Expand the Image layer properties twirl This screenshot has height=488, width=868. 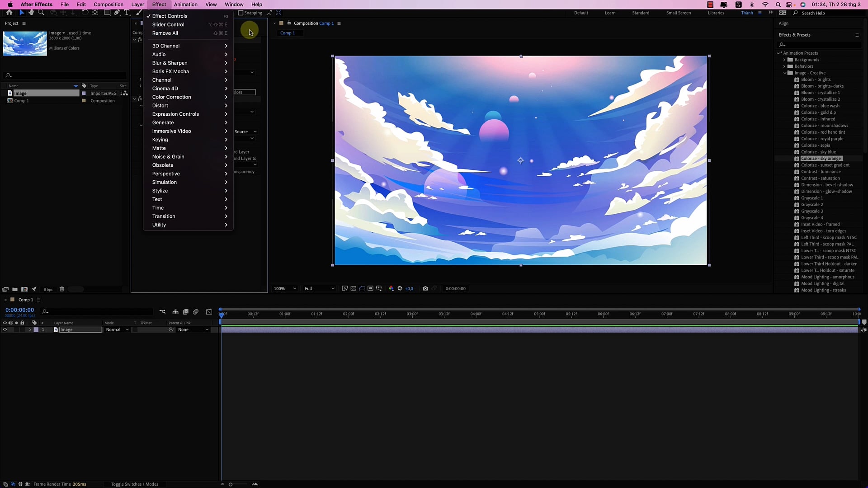pos(30,330)
